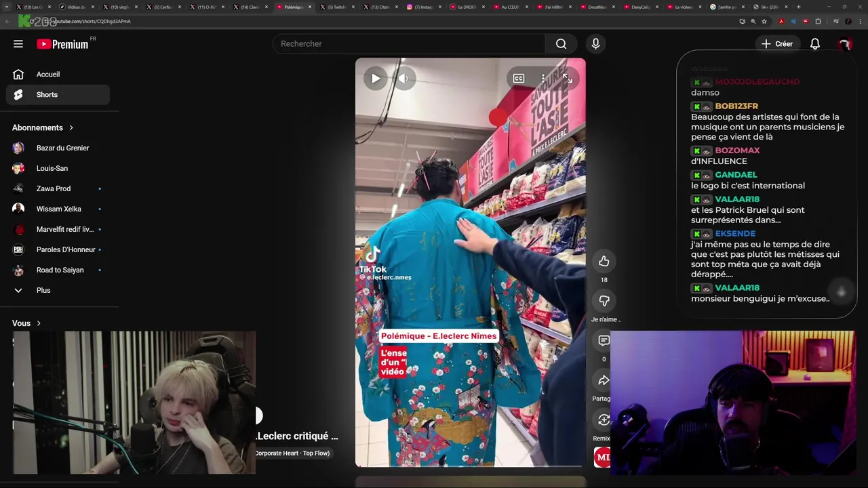Open Wissam Xelka subscription
This screenshot has height=488, width=868.
pos(58,209)
